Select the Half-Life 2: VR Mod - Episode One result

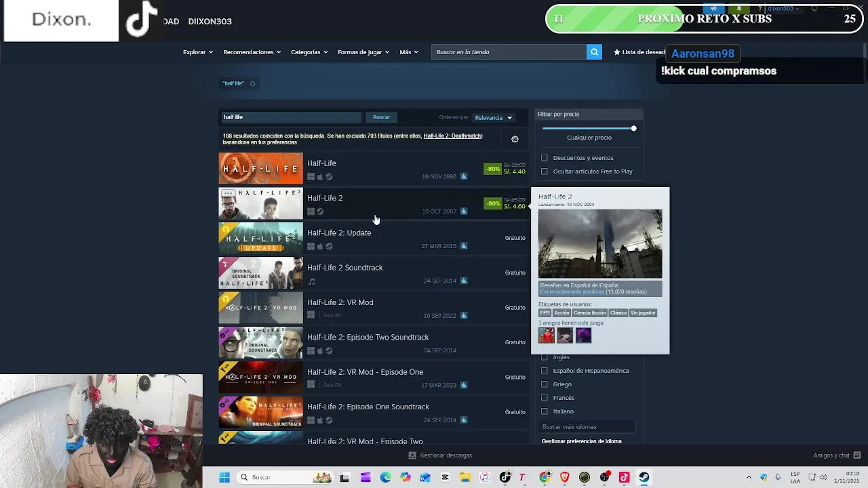373,377
